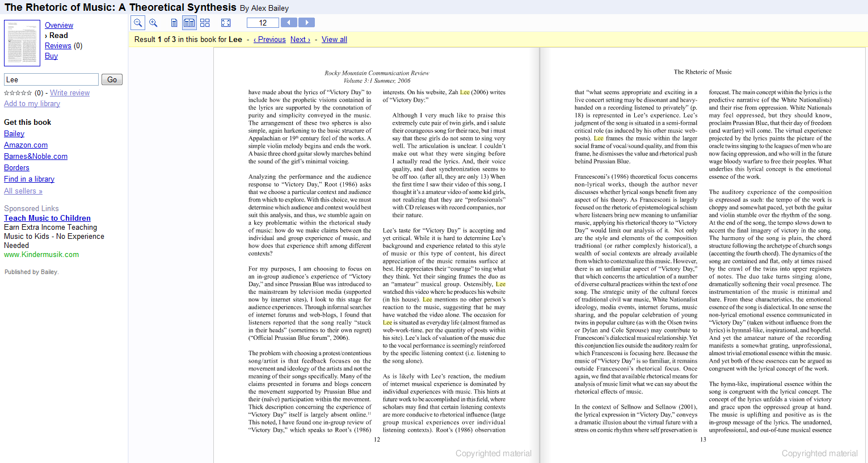The width and height of the screenshot is (868, 463).
Task: Click the page number field
Action: click(x=263, y=23)
